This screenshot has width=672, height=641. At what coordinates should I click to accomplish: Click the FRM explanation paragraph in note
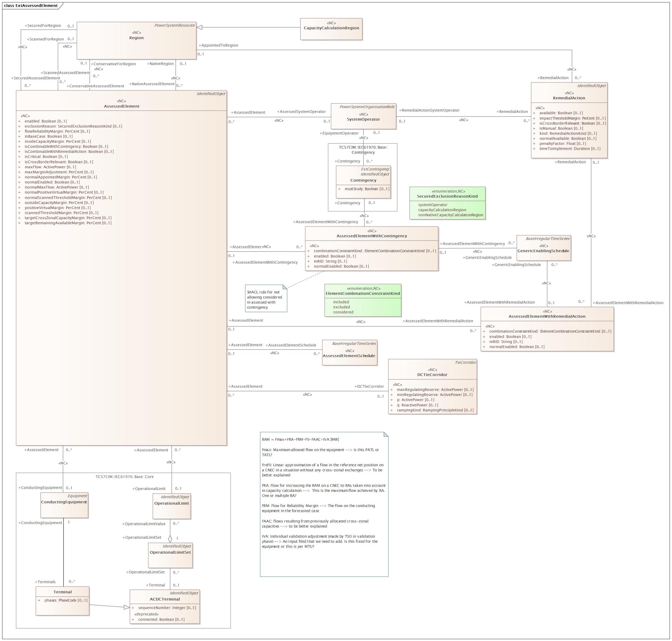pyautogui.click(x=319, y=508)
